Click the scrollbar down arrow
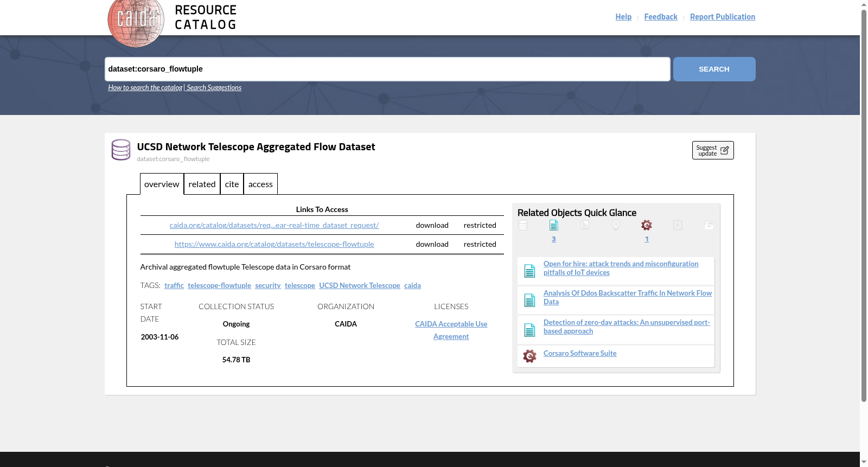The height and width of the screenshot is (467, 868). [x=864, y=462]
